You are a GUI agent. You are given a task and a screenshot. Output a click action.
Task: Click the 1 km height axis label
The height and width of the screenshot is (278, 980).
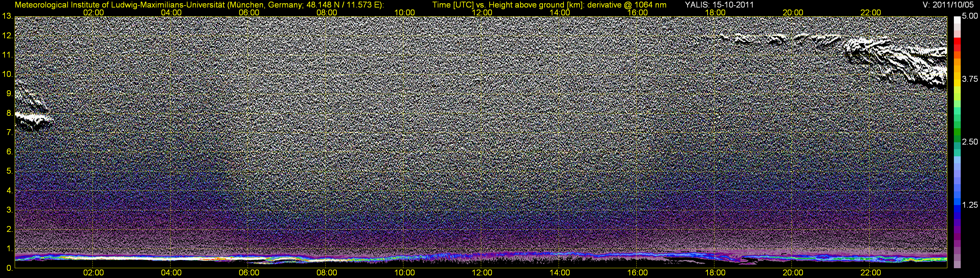[9, 249]
